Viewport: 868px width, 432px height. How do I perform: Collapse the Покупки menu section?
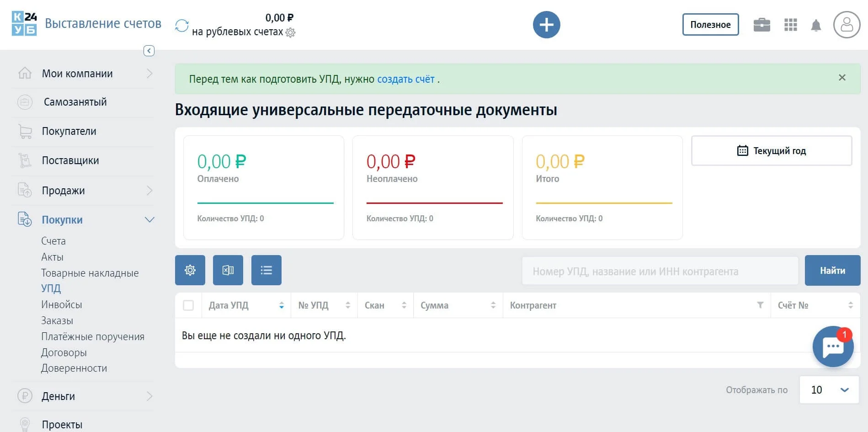pyautogui.click(x=149, y=220)
